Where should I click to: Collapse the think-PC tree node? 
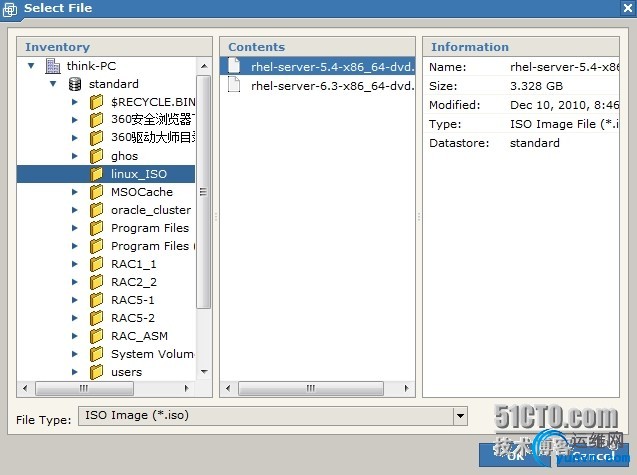pyautogui.click(x=31, y=65)
